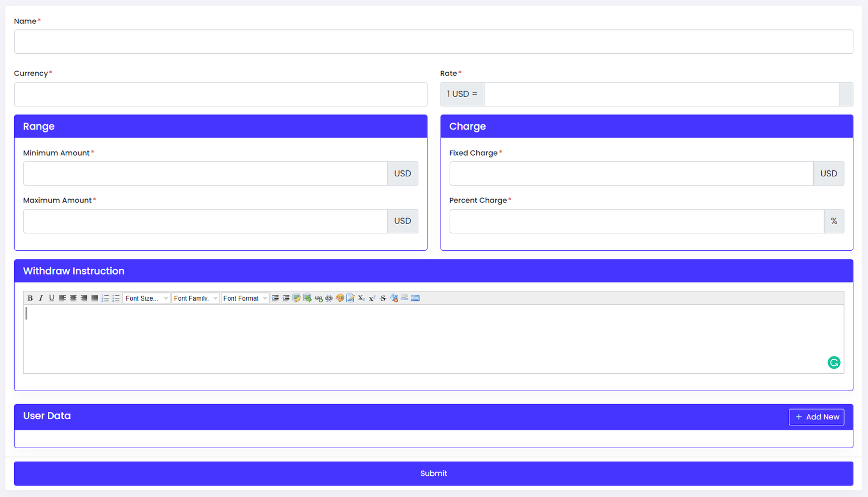The height and width of the screenshot is (497, 868).
Task: Insert a bulleted unordered list
Action: coord(116,298)
